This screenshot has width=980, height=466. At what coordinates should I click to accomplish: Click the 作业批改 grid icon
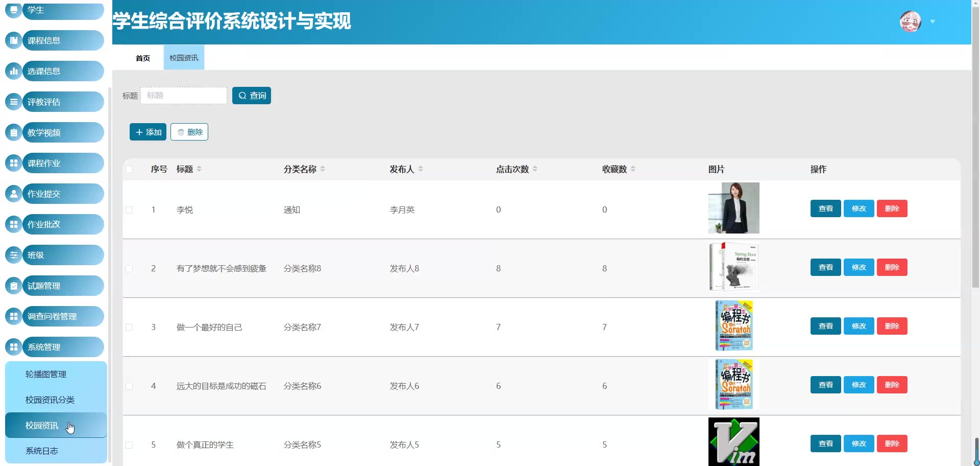pos(14,224)
